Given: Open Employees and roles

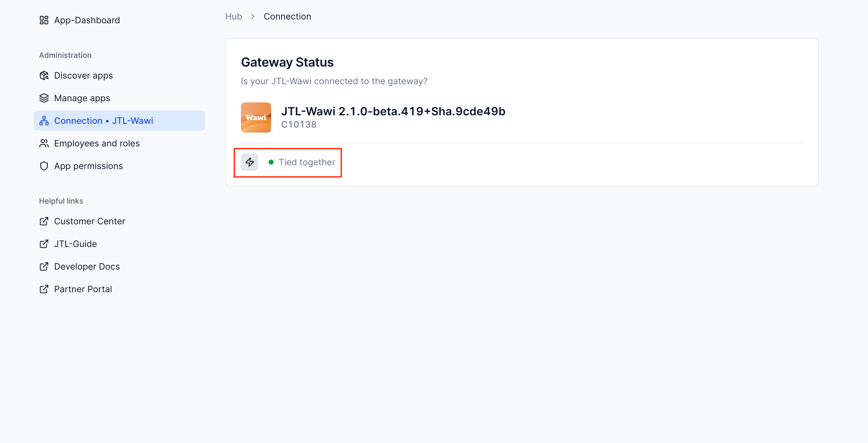Looking at the screenshot, I should click(x=97, y=143).
